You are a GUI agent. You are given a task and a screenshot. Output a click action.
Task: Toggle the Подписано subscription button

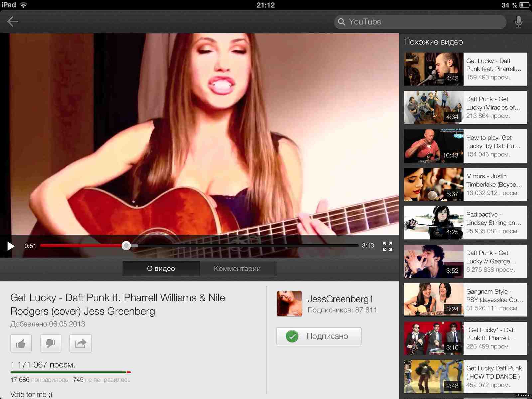[319, 336]
